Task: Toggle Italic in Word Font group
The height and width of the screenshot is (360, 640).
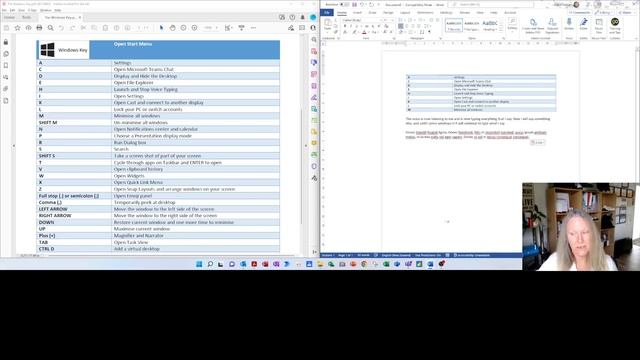Action: (x=351, y=26)
